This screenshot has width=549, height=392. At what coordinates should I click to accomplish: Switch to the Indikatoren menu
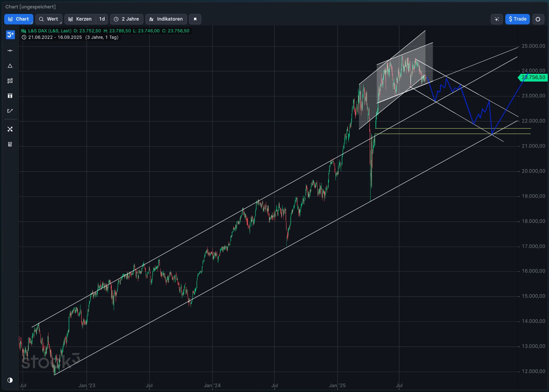click(x=166, y=19)
